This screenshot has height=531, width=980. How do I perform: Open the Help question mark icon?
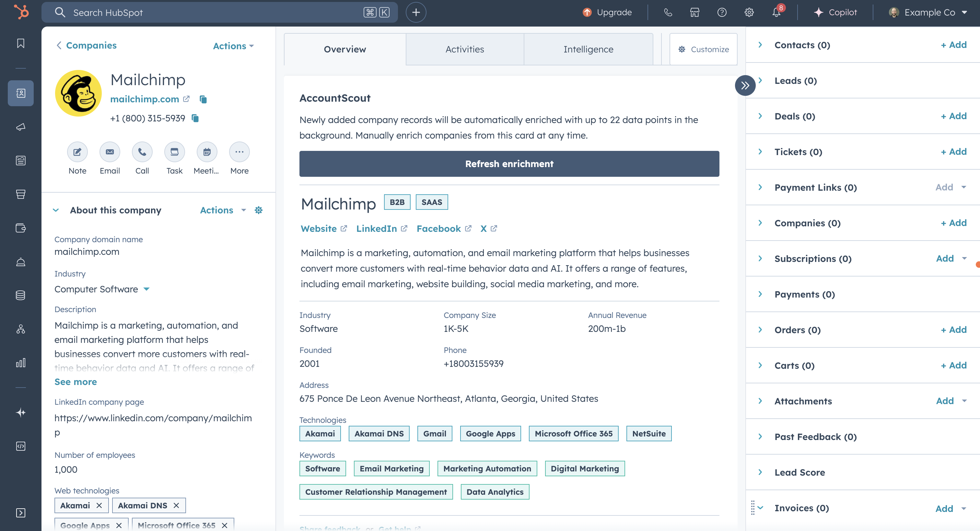(722, 12)
